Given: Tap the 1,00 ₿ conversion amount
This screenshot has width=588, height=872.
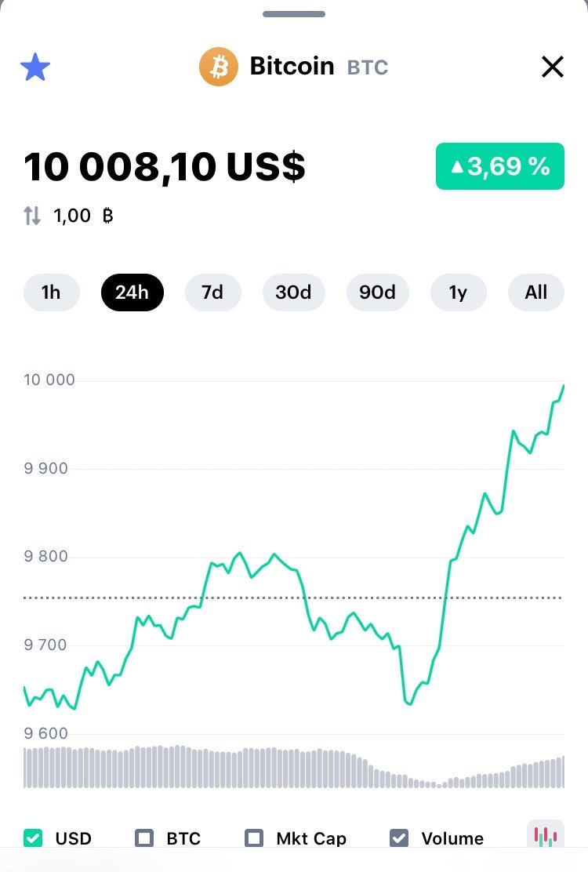Looking at the screenshot, I should point(83,216).
